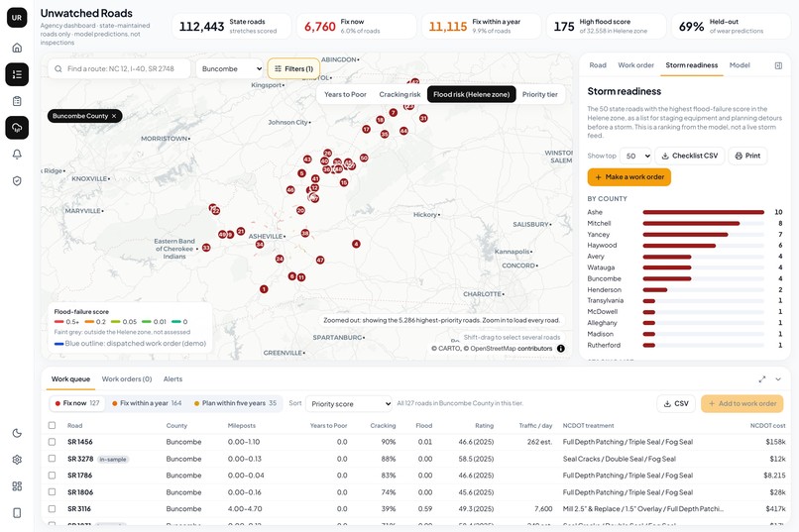Click map marker number 47
The width and height of the screenshot is (799, 532).
[320, 260]
